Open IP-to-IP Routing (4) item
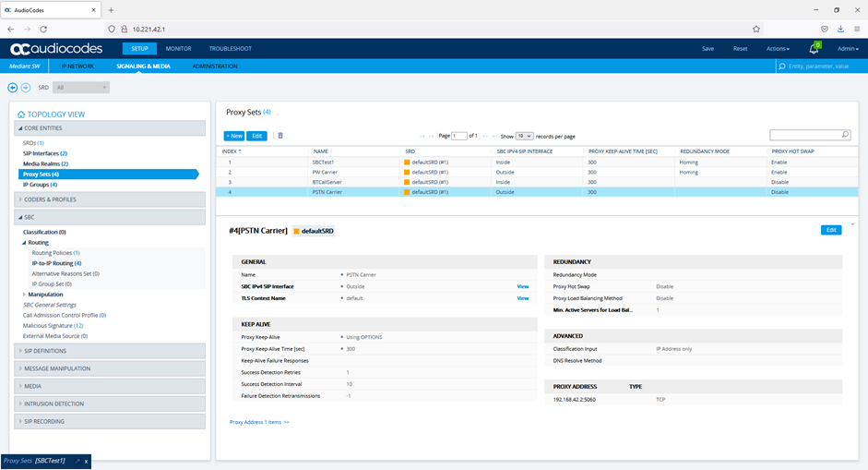Viewport: 868px width, 470px height. tap(56, 263)
